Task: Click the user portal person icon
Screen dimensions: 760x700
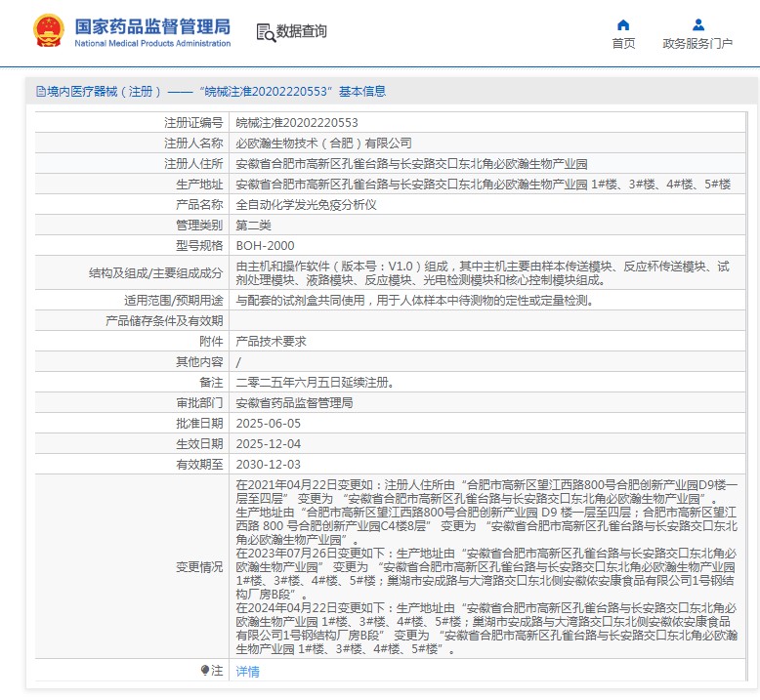Action: (697, 24)
